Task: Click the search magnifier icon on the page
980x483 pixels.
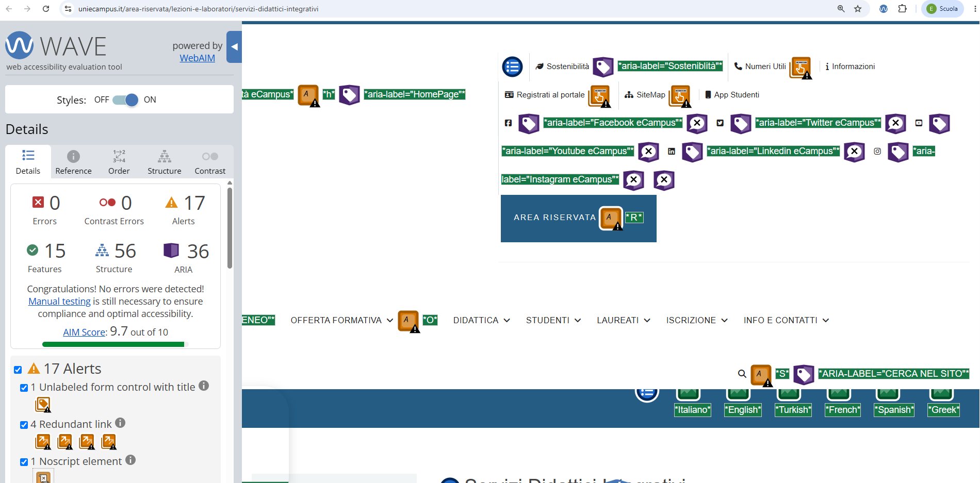Action: click(x=742, y=374)
